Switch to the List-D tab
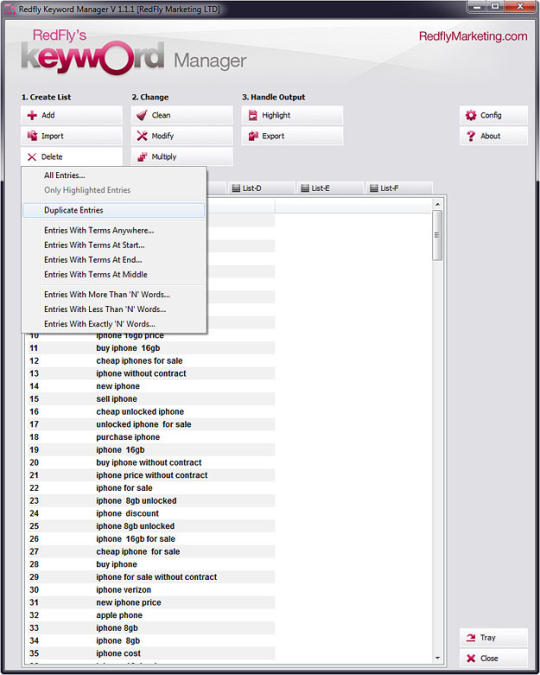The width and height of the screenshot is (540, 675). pos(260,188)
